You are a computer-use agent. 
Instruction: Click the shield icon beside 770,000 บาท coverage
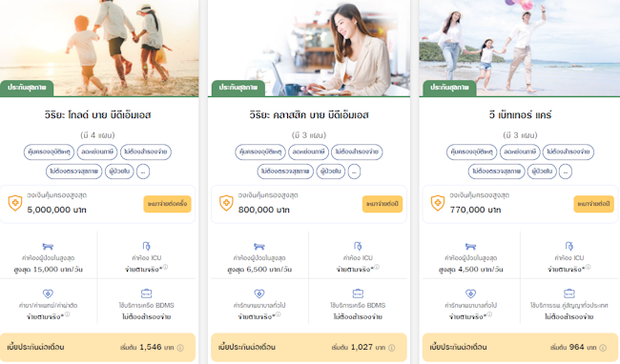[x=438, y=203]
